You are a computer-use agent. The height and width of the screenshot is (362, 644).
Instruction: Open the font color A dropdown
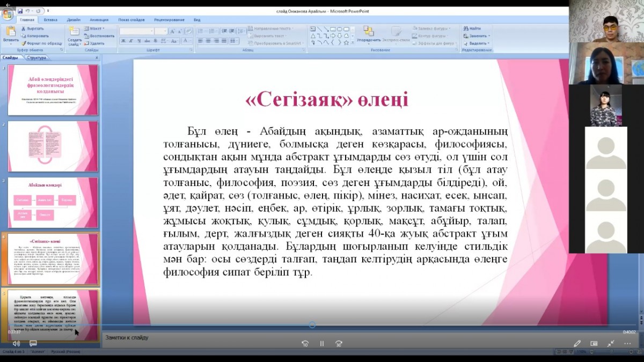(186, 41)
